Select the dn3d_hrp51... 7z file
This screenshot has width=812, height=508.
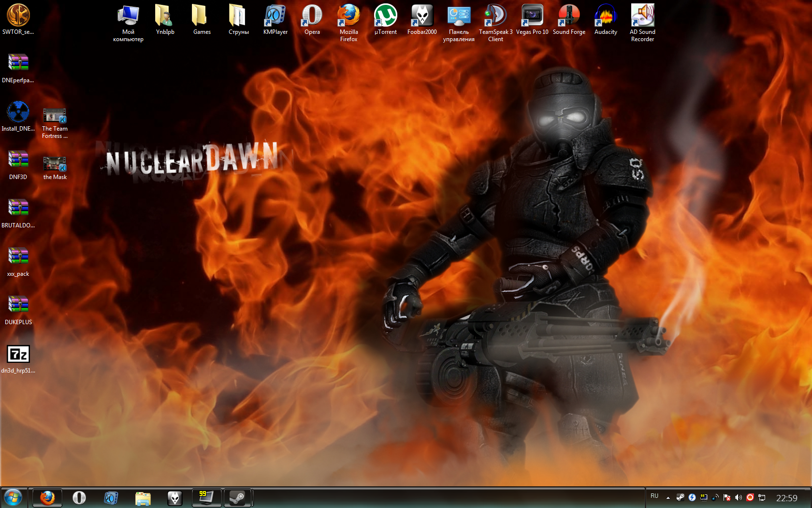18,359
